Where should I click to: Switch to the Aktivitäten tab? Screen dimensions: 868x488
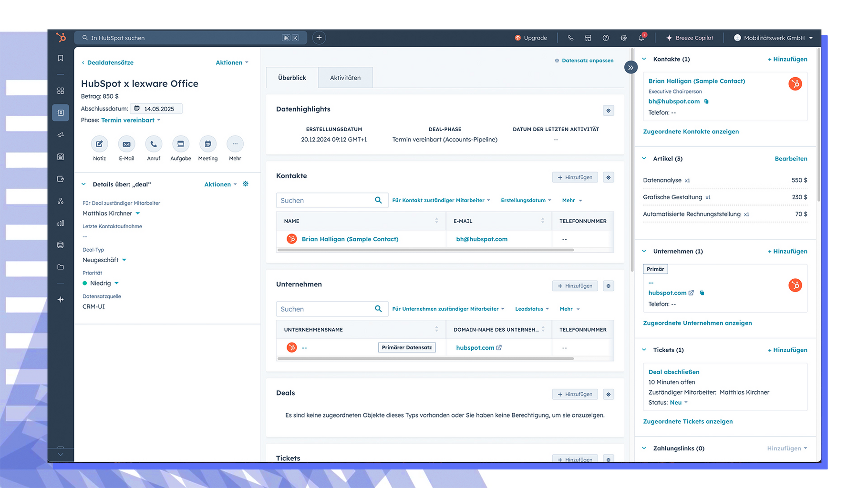point(345,78)
